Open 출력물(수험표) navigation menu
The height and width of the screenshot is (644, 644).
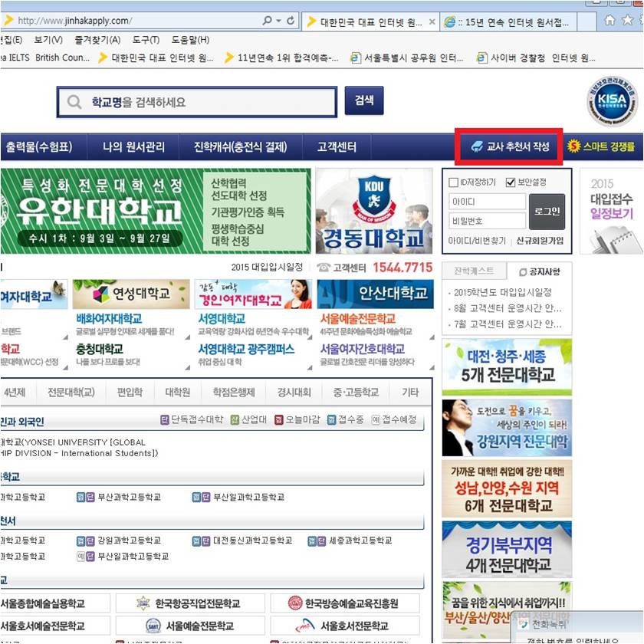point(39,146)
